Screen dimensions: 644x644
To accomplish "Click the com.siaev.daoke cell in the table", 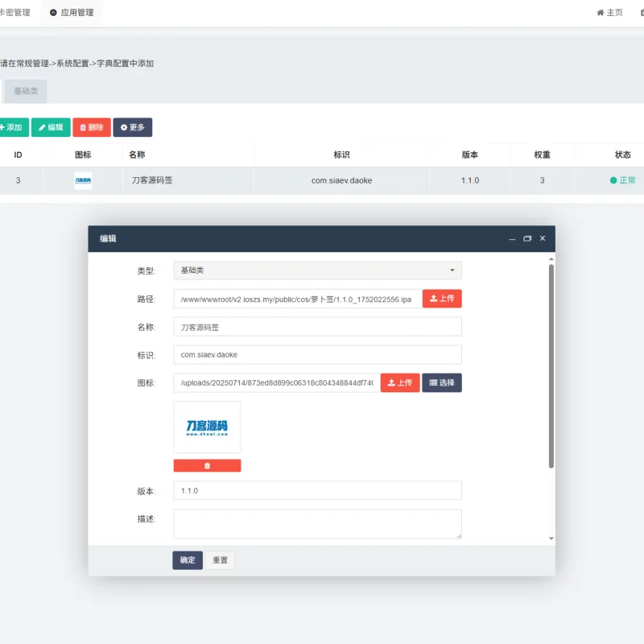I will [x=341, y=180].
